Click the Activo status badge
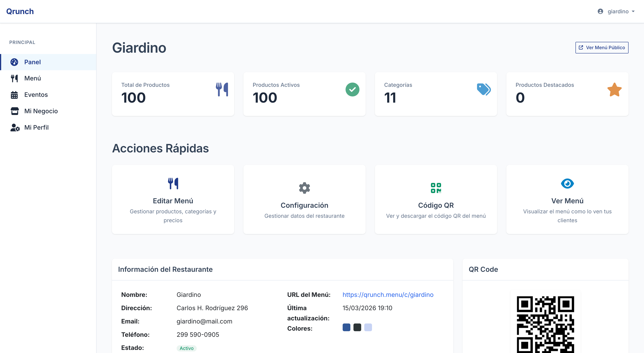Image resolution: width=644 pixels, height=353 pixels. pyautogui.click(x=186, y=348)
